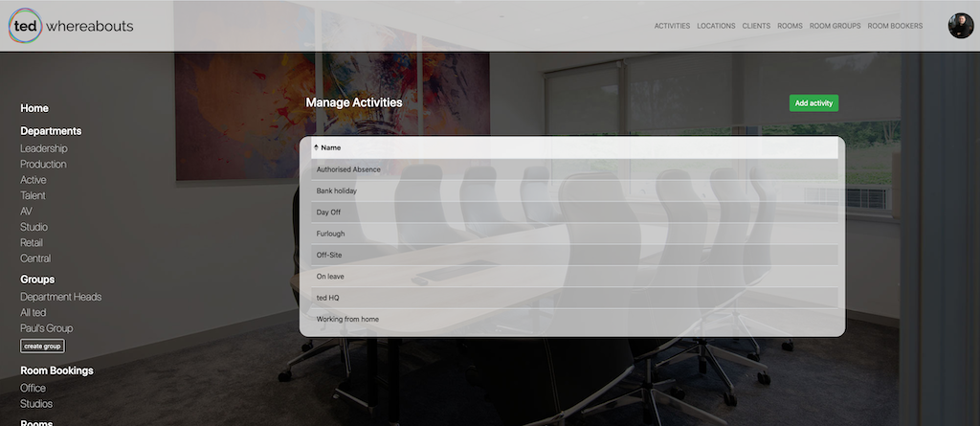Sort activities by Name column arrow
980x426 pixels.
(316, 147)
